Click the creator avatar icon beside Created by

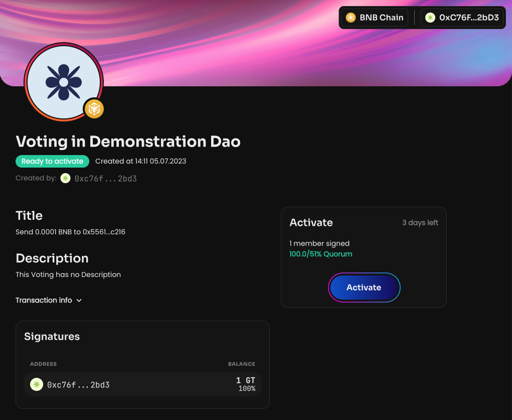click(65, 178)
